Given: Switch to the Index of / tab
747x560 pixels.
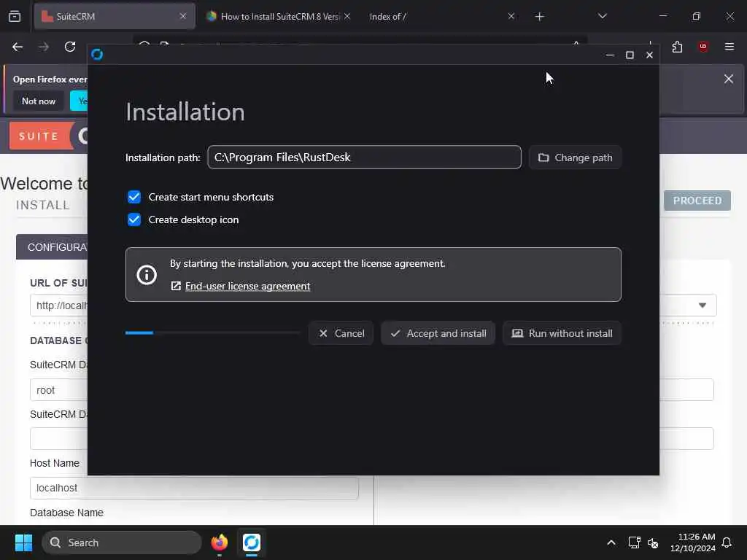Looking at the screenshot, I should coord(441,16).
